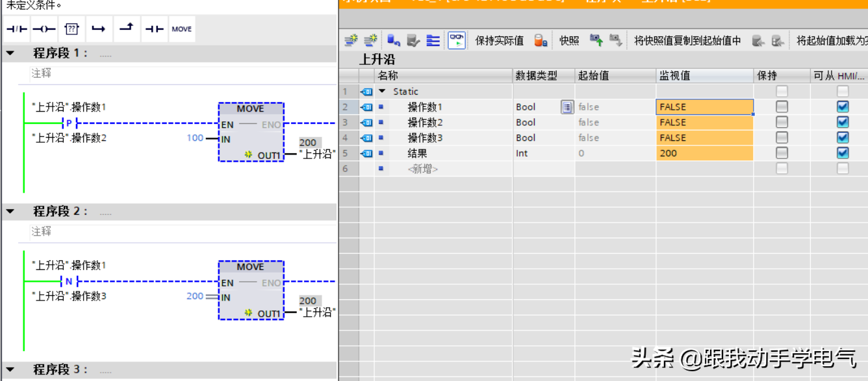Click the edit-pencil data block icon
The image size is (868, 381).
pyautogui.click(x=413, y=40)
